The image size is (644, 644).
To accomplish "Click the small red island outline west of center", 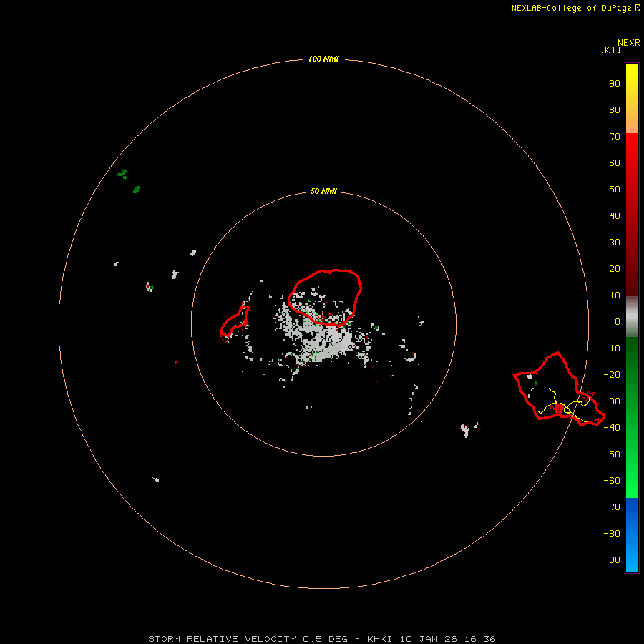I will click(235, 323).
